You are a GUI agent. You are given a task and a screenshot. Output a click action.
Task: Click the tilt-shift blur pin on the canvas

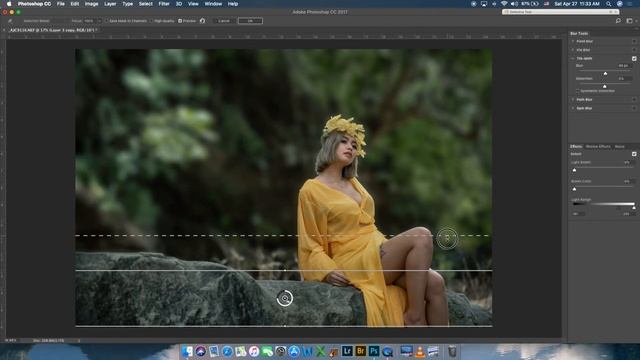point(284,298)
